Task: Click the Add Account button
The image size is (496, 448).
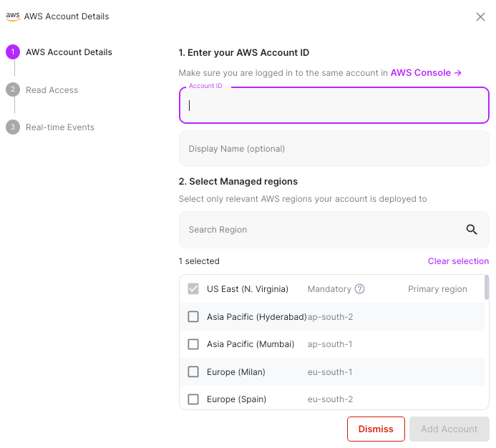Action: click(x=449, y=429)
